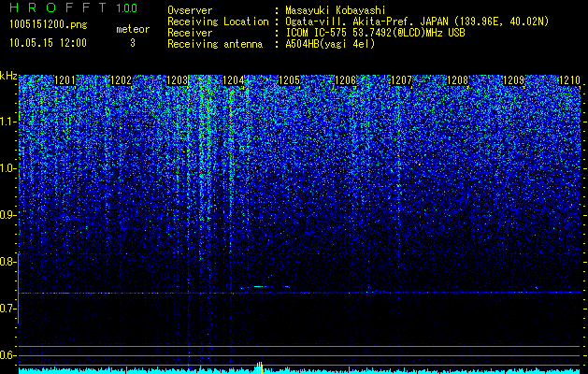Select the meteor count value 3
The width and height of the screenshot is (588, 374).
tap(133, 43)
